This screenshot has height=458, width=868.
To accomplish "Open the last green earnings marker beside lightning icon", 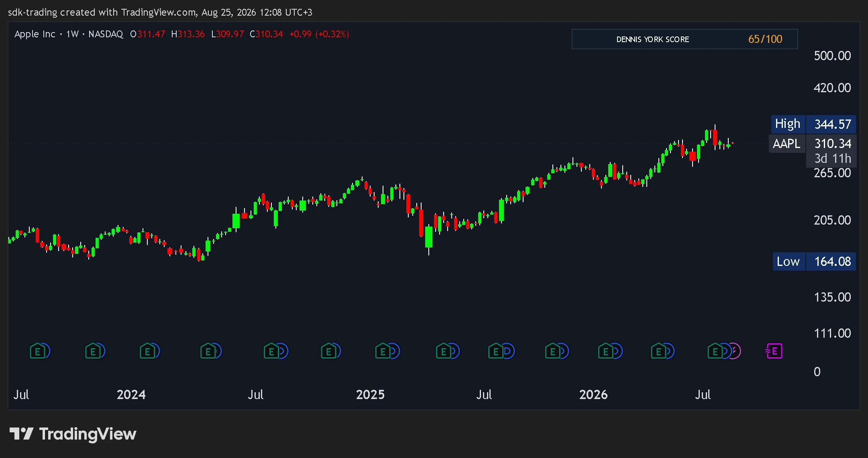I will tap(715, 351).
